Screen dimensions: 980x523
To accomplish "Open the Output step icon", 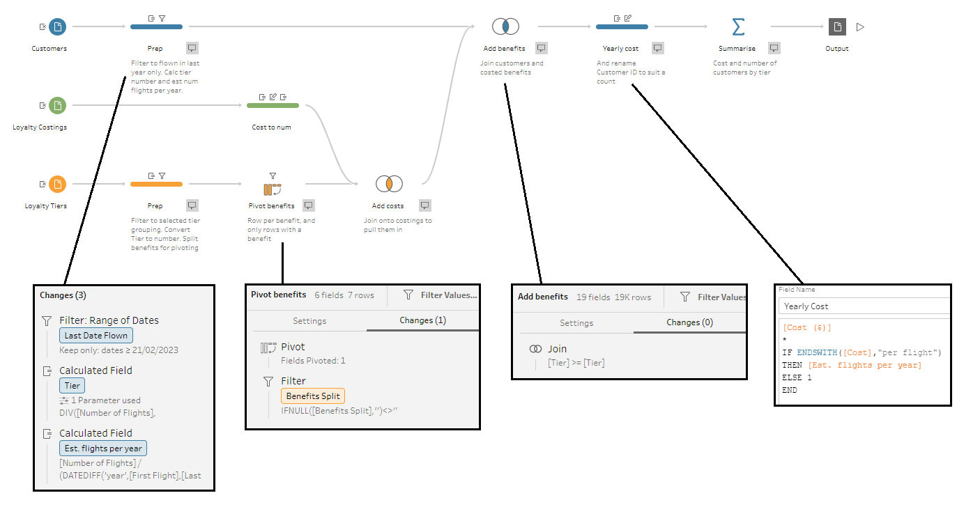I will pos(837,26).
